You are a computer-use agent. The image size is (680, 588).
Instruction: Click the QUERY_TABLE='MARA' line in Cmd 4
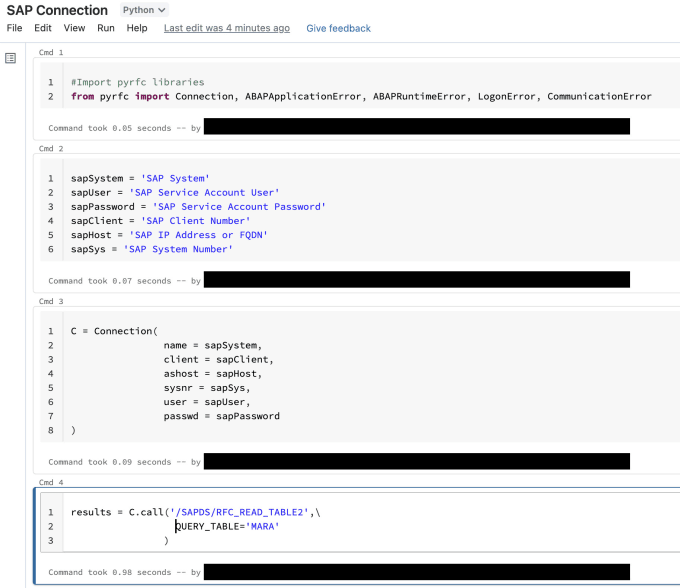coord(227,526)
